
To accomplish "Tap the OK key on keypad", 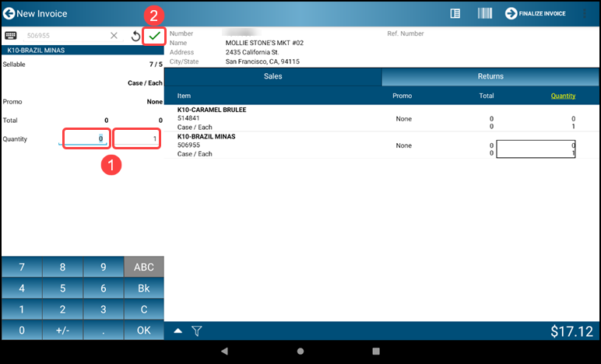I will (x=144, y=330).
